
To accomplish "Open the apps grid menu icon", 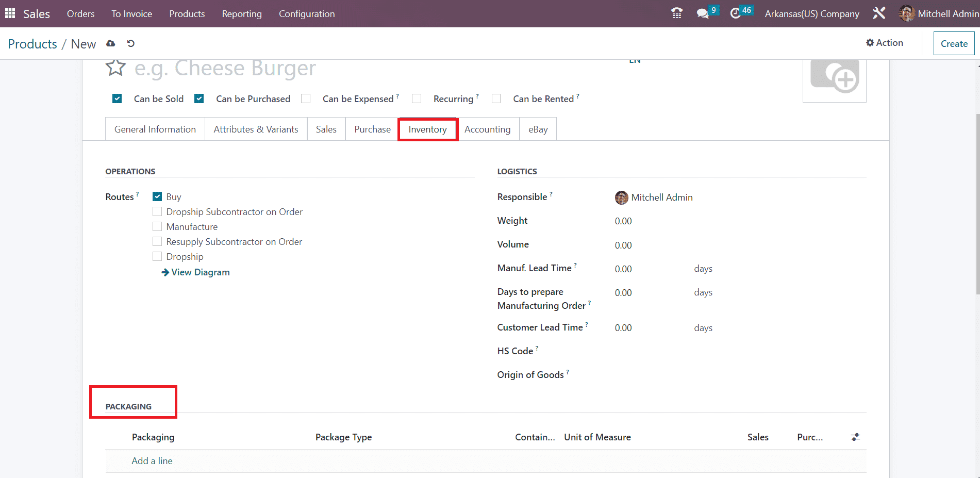I will (10, 13).
